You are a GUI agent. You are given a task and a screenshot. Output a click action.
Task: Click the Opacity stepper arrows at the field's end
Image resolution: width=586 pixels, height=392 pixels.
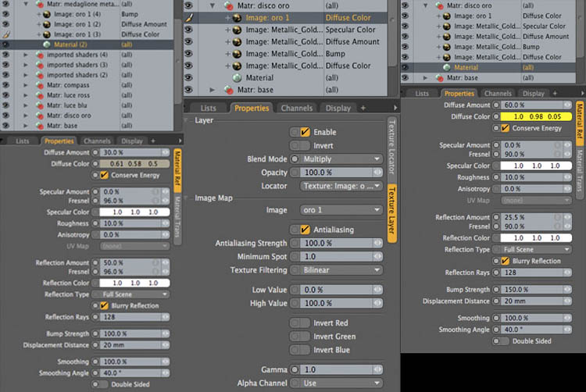click(377, 173)
